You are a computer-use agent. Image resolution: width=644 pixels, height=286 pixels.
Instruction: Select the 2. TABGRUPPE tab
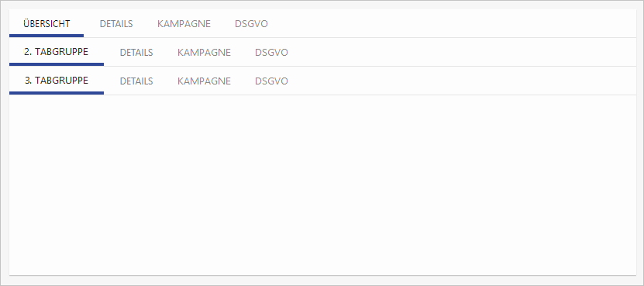tap(57, 52)
